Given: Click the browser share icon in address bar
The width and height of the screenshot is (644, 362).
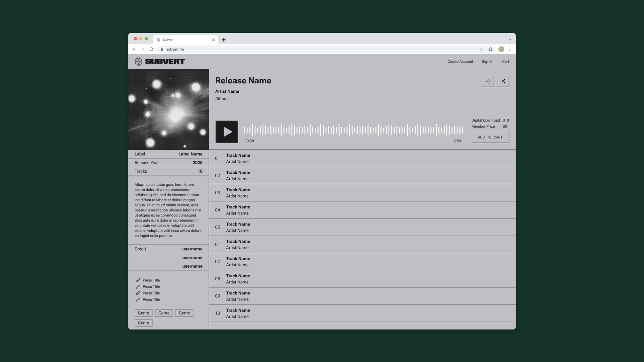Looking at the screenshot, I should click(x=482, y=49).
